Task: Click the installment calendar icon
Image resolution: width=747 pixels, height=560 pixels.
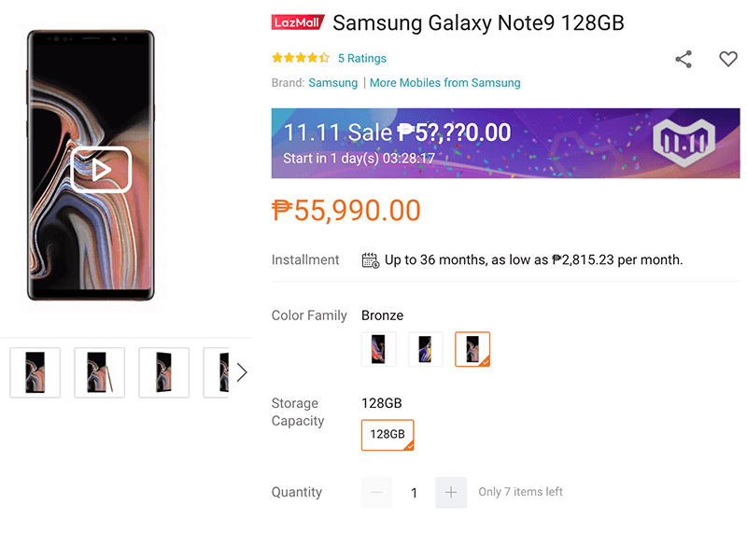Action: pos(370,259)
